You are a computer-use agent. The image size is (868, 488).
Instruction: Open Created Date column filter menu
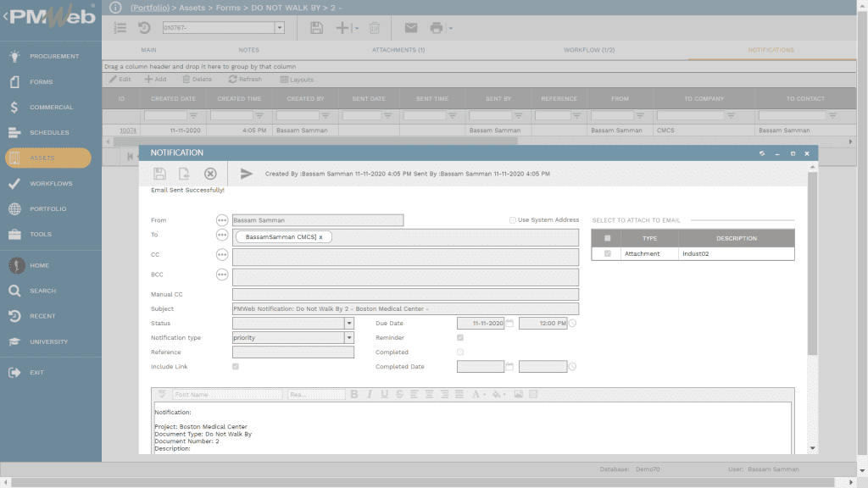click(x=193, y=115)
